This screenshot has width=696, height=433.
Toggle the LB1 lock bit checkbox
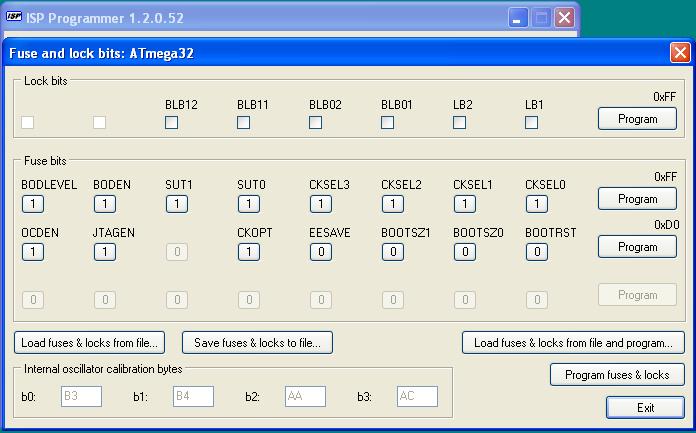531,122
